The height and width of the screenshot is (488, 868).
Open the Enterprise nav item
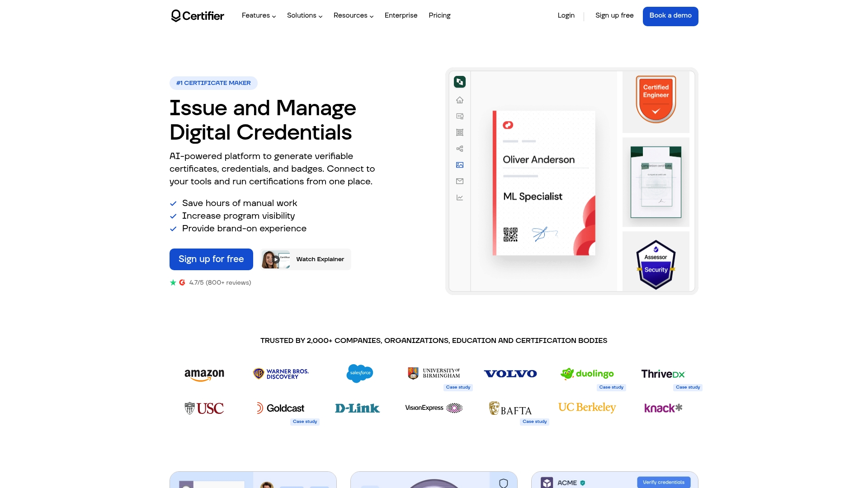401,16
